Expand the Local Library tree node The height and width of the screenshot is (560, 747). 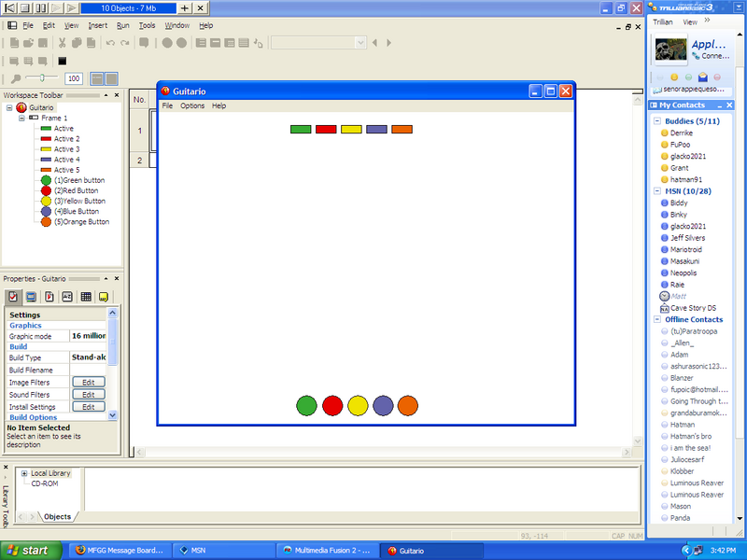pos(23,473)
